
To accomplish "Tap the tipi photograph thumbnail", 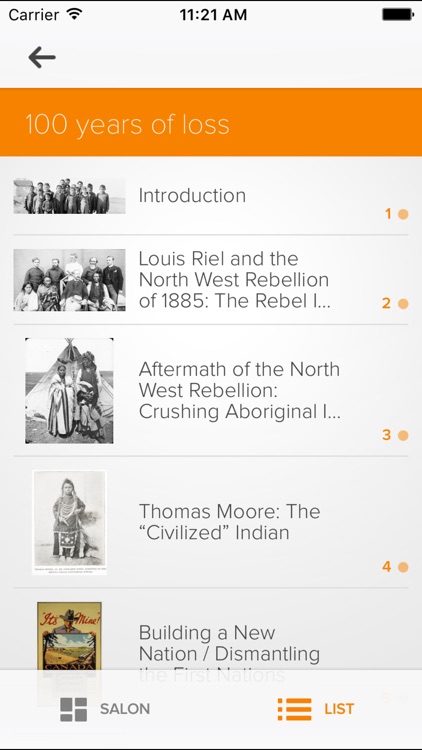I will [69, 391].
